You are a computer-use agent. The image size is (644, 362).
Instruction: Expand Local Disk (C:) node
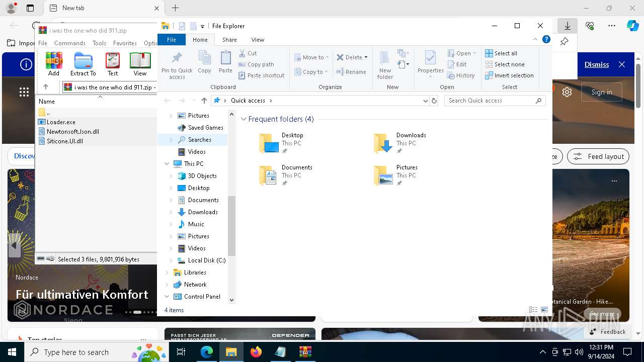click(x=171, y=260)
